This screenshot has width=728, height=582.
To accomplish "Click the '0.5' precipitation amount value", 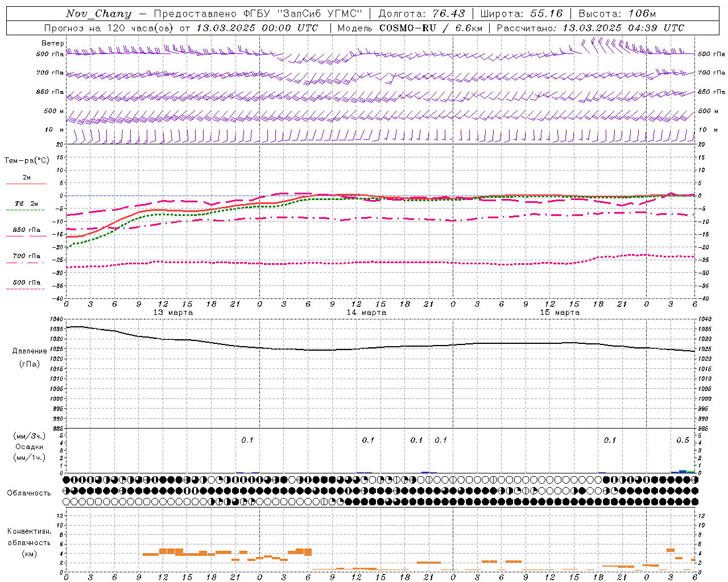I will coord(682,440).
